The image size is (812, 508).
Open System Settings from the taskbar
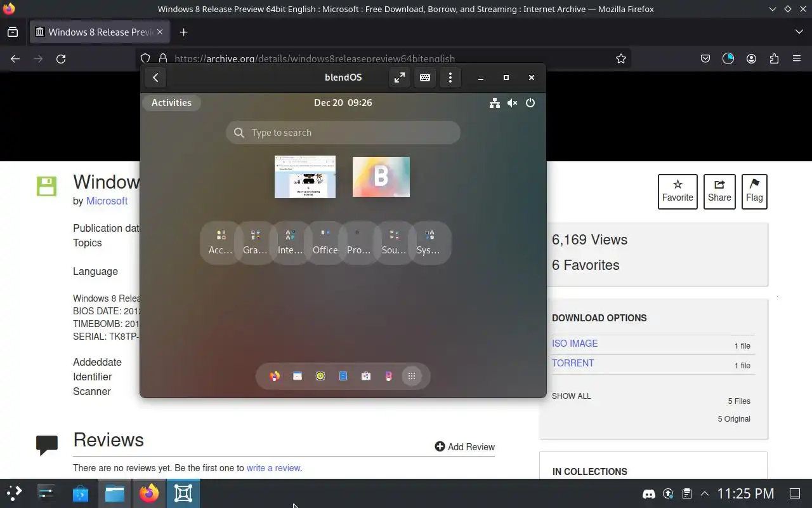tap(46, 493)
